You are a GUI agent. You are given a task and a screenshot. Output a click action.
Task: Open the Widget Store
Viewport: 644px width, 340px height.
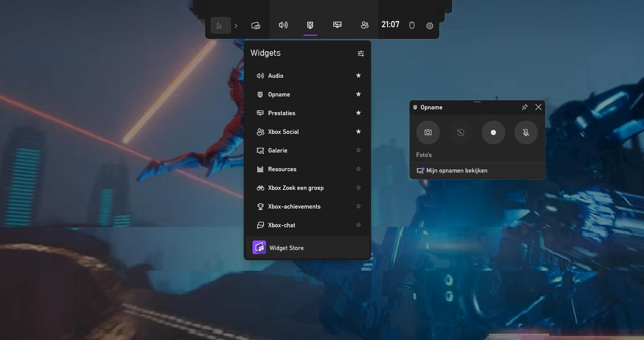(x=307, y=248)
